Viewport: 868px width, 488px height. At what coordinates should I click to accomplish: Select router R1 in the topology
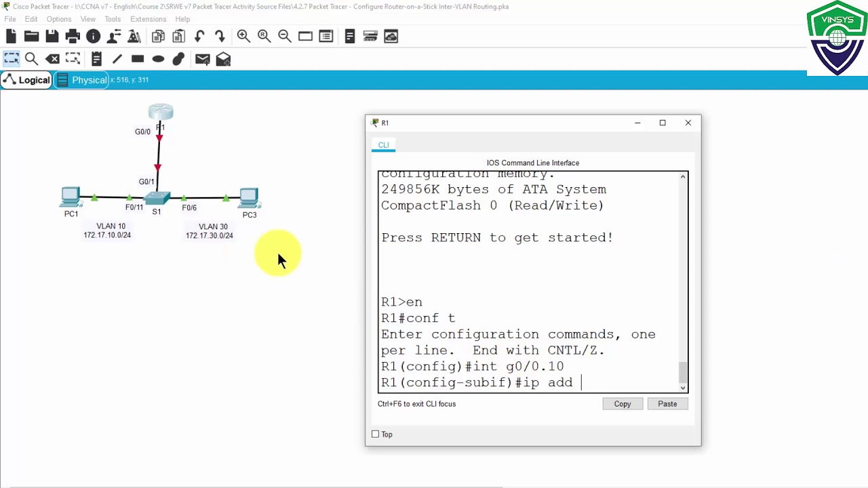click(x=161, y=113)
